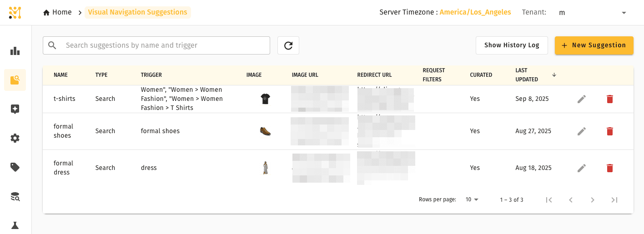Focus the search suggestions input field
The image size is (644, 234).
point(156,45)
